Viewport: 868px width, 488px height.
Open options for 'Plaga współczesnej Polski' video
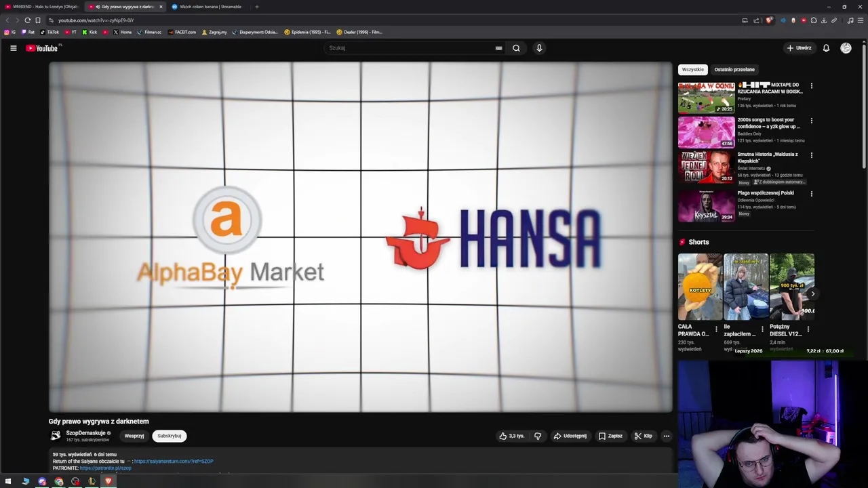pyautogui.click(x=811, y=194)
